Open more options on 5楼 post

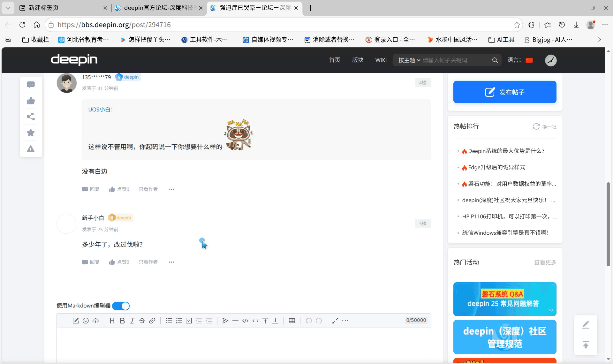pyautogui.click(x=171, y=262)
